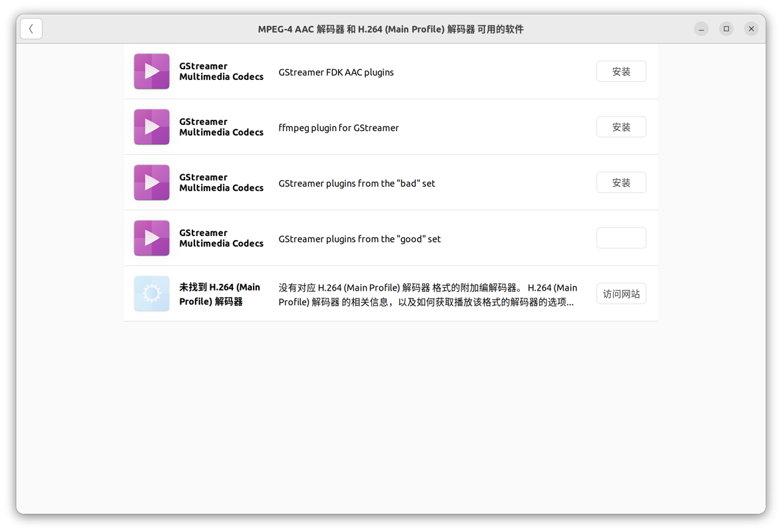Image resolution: width=782 pixels, height=532 pixels.
Task: Click GStreamer Multimedia Codecs title in FDK AAC row
Action: pyautogui.click(x=222, y=71)
